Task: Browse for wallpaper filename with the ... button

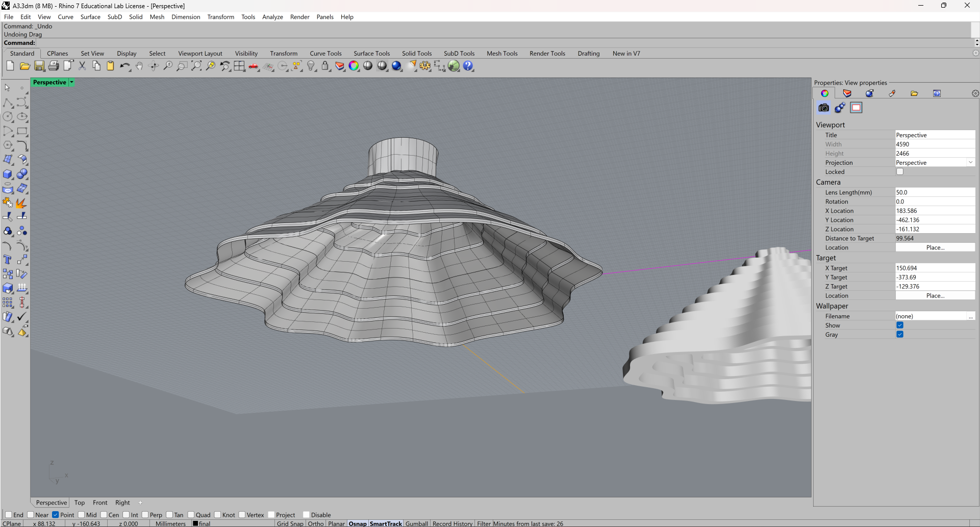Action: (x=971, y=316)
